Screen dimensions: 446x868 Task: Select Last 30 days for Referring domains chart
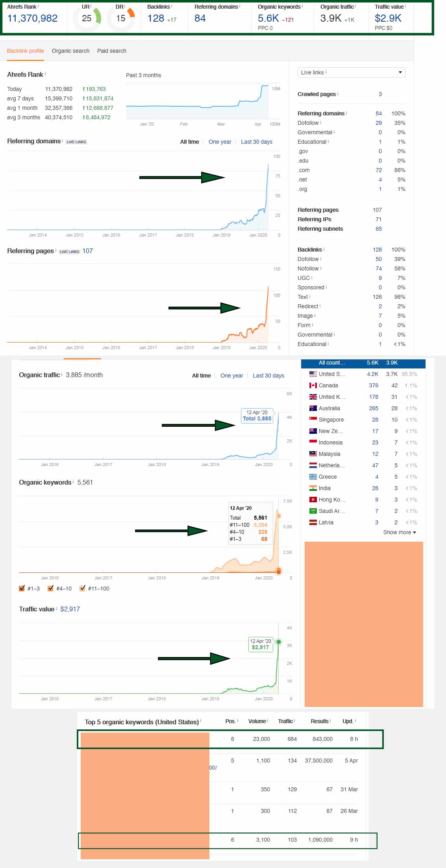tap(257, 142)
